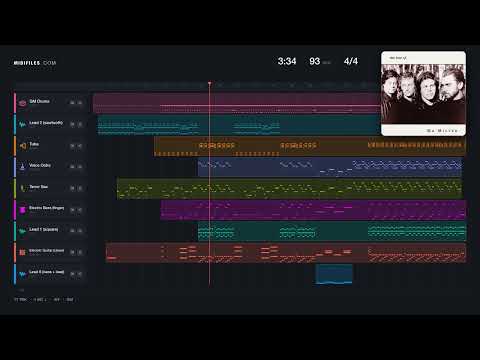Screen dimensions: 480x360
Task: Mute the Electric Guitar (clean) track
Action: click(x=72, y=252)
